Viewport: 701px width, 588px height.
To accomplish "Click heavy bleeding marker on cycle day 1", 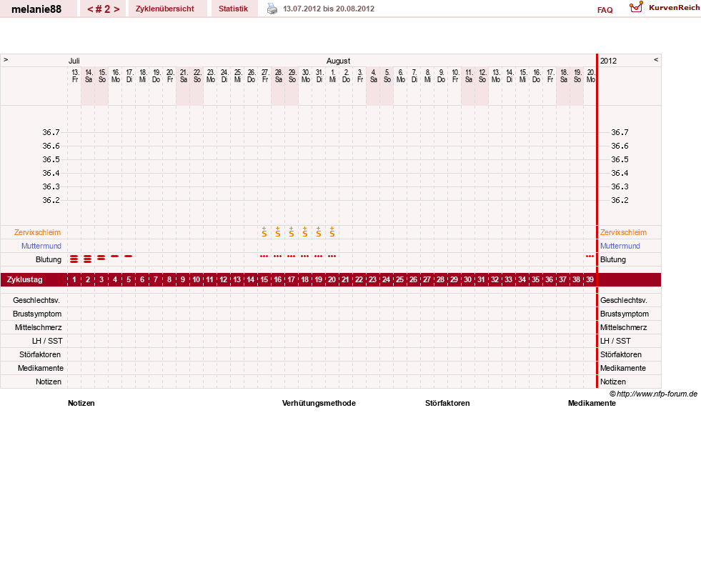I will [x=74, y=259].
